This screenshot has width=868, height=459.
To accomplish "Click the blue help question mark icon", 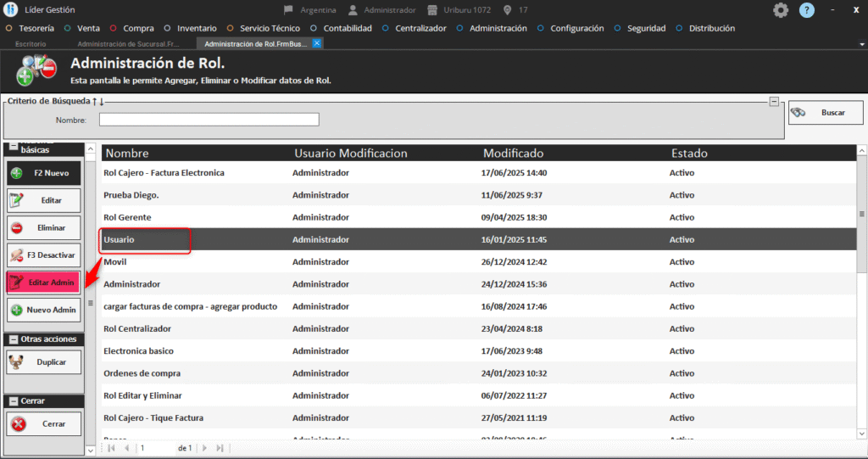I will (x=806, y=10).
